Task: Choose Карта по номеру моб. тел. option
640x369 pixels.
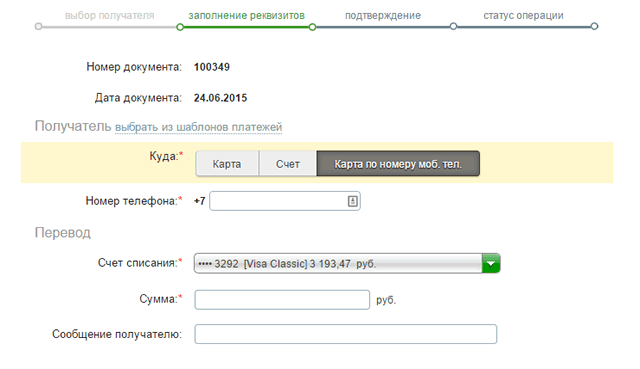Action: click(x=398, y=164)
